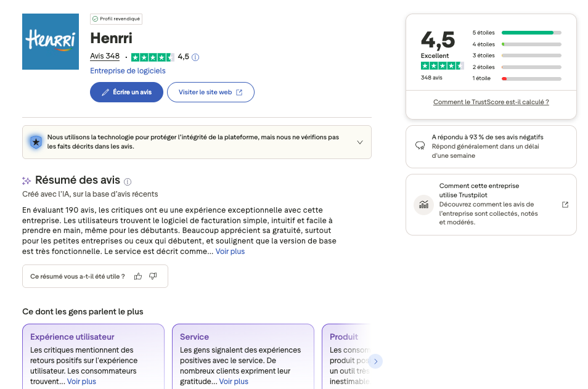Open the Entreprise de logiciels category link

(128, 70)
